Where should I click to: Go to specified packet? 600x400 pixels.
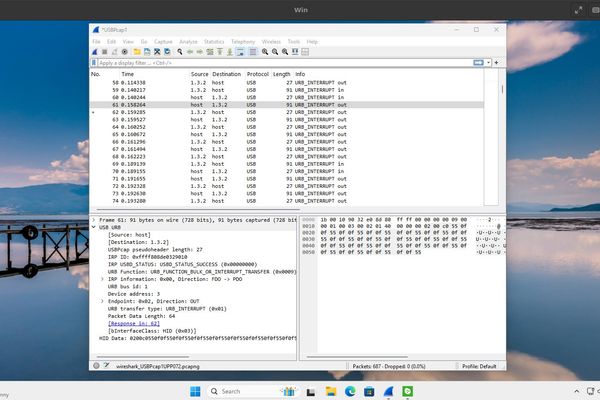(x=210, y=52)
